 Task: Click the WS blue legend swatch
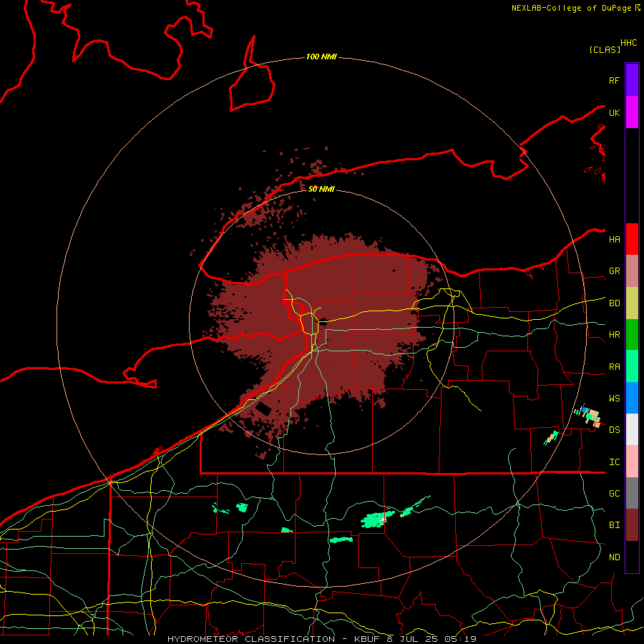coord(632,398)
